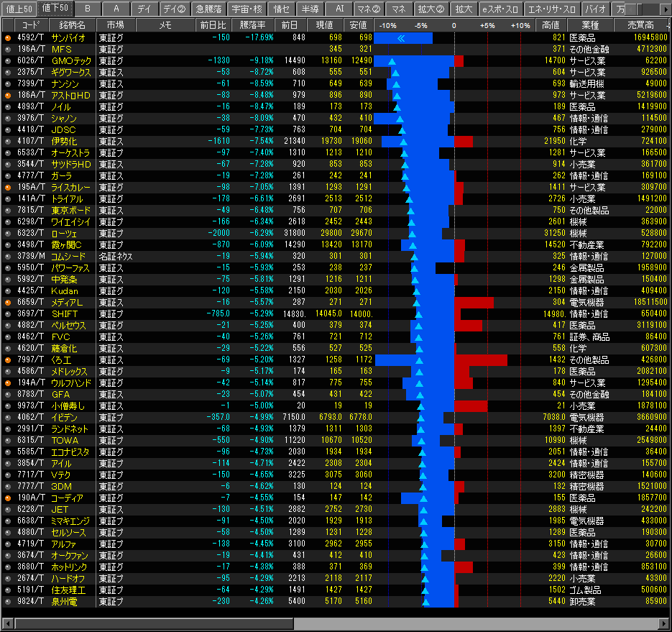This screenshot has width=672, height=632.
Task: Click the horizontal scrollbar right arrow
Action: pos(664,623)
